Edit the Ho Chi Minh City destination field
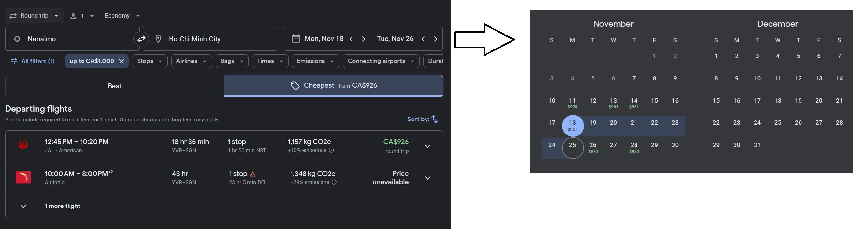 point(210,39)
